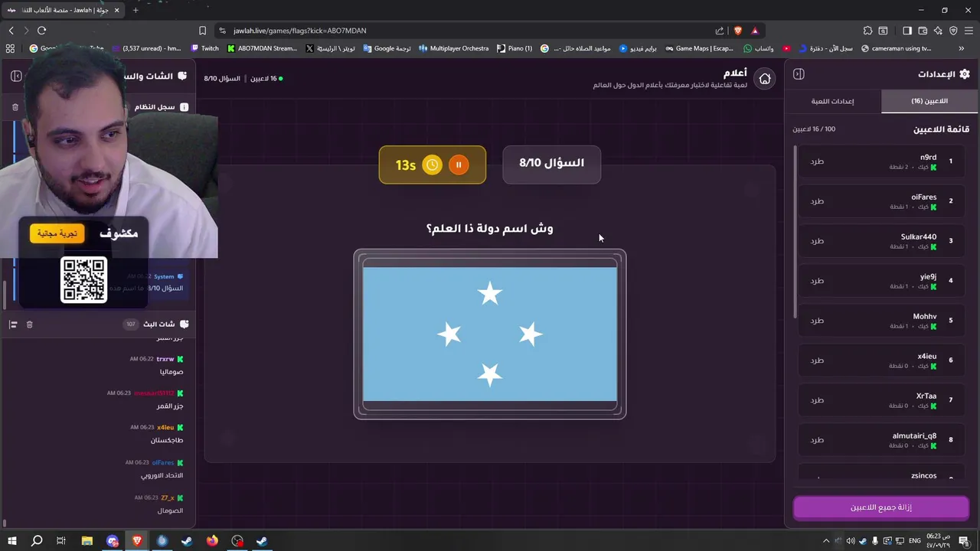The width and height of the screenshot is (980, 551).
Task: Open the Twitch bookmark
Action: pos(204,48)
